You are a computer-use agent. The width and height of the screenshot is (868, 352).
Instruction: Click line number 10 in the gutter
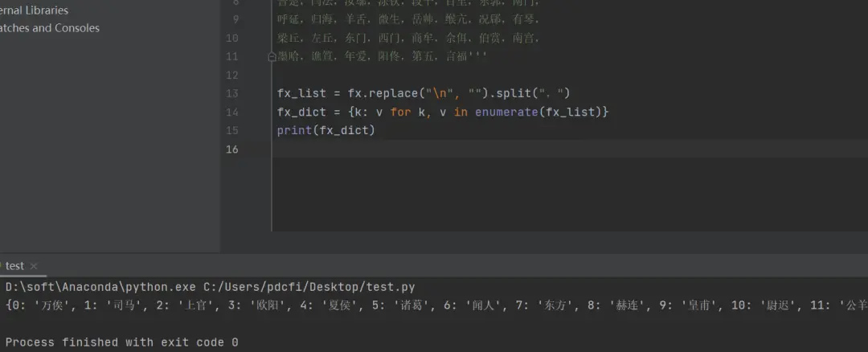(232, 38)
